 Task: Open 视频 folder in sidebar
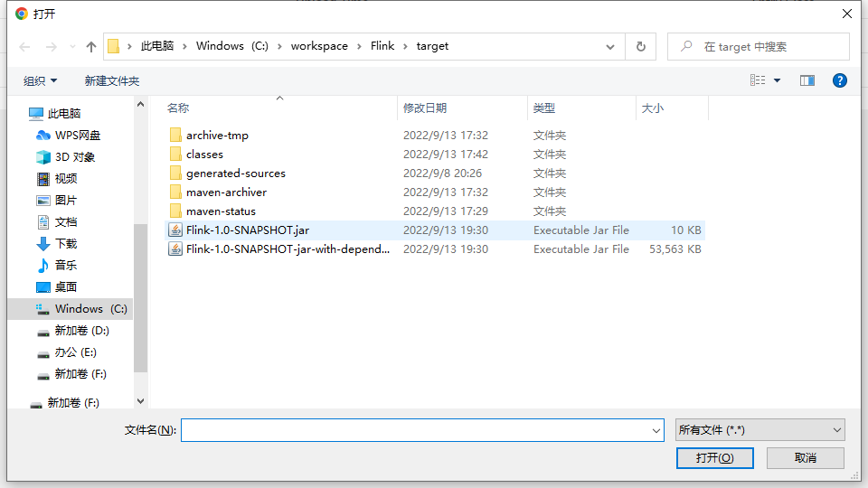[66, 179]
